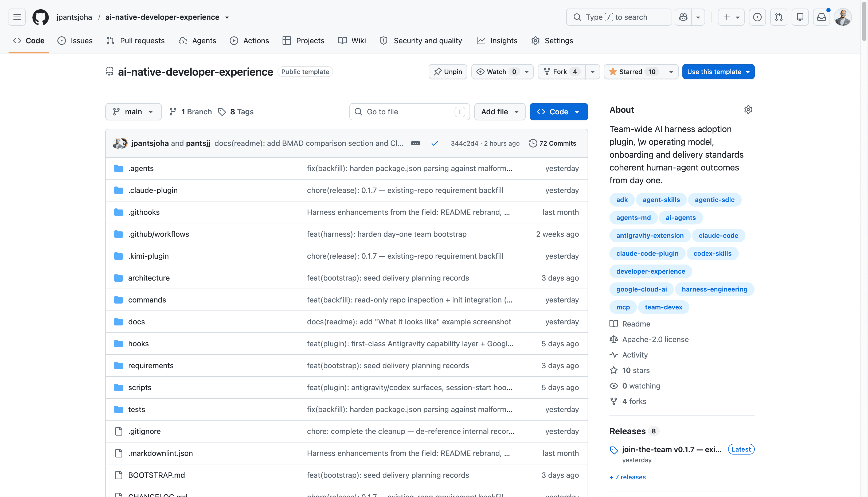Select the harness-engineering topic tag
Image resolution: width=868 pixels, height=497 pixels.
[714, 289]
